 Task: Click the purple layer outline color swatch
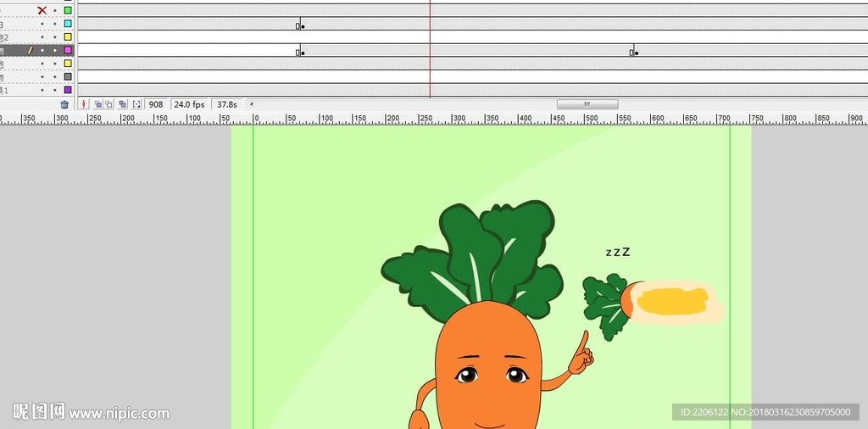(x=68, y=90)
